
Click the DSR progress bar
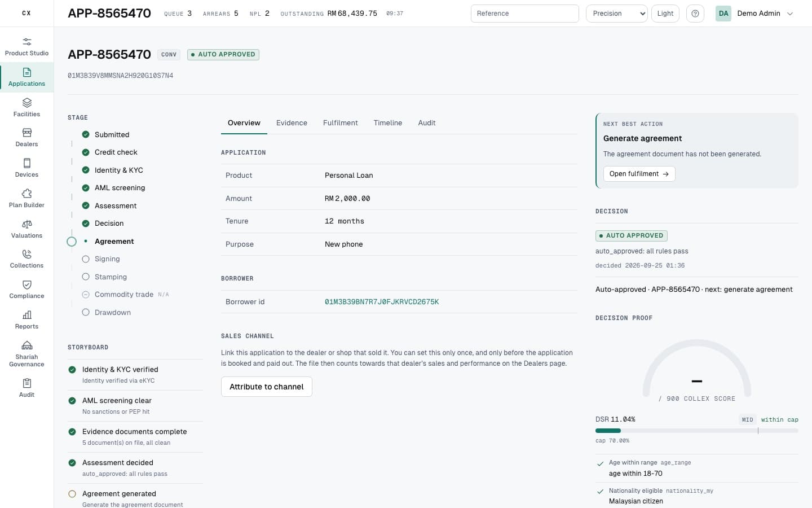[697, 431]
